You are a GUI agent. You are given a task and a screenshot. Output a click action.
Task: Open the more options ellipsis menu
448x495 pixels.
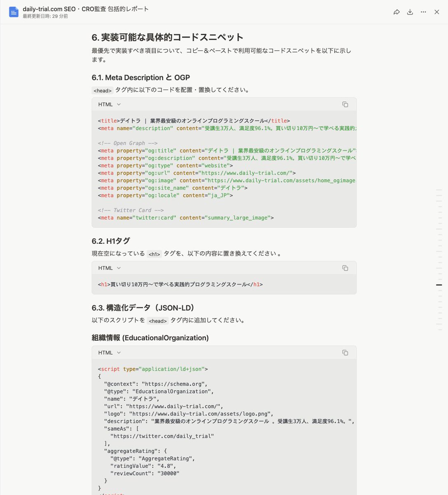423,12
